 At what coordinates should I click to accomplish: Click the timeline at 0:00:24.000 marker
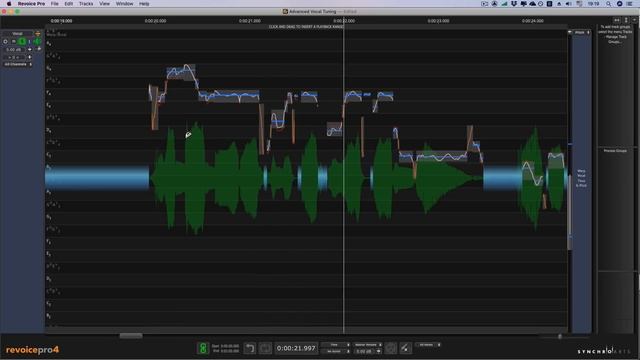(x=533, y=21)
